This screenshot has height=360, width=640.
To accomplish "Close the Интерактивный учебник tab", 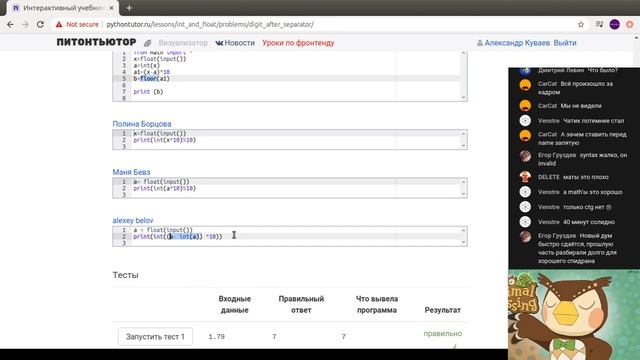I will [111, 8].
